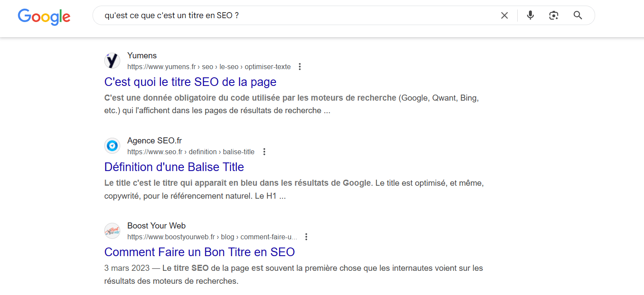Open "Comment Faire un Bon Titre en SEO"
This screenshot has height=295, width=644.
click(200, 252)
